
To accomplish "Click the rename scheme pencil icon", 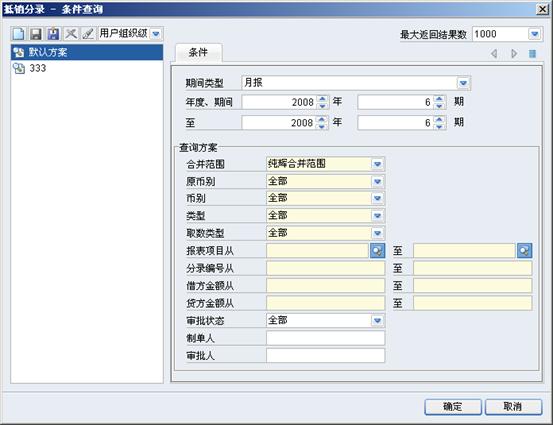I will tap(87, 34).
